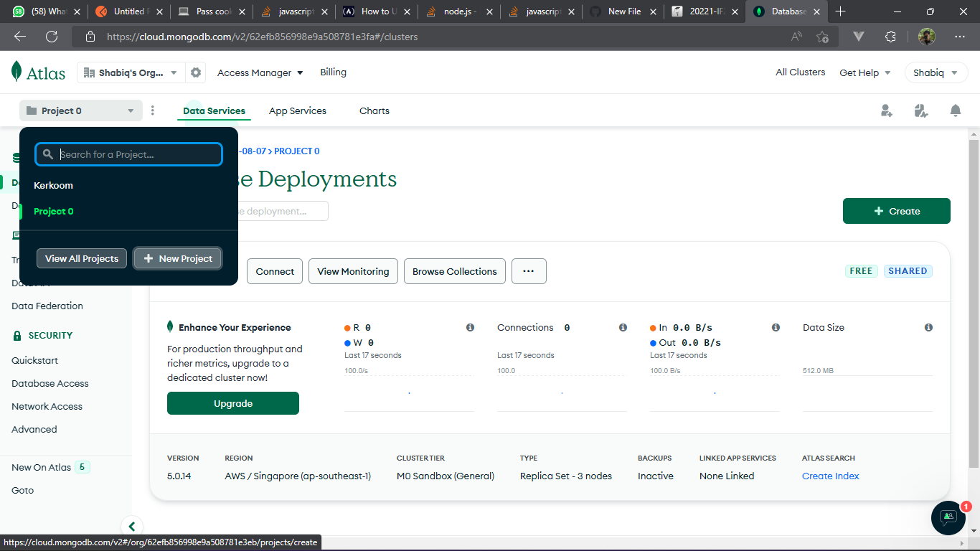Image resolution: width=980 pixels, height=551 pixels.
Task: Click the info icon next to Connections
Action: [x=623, y=327]
